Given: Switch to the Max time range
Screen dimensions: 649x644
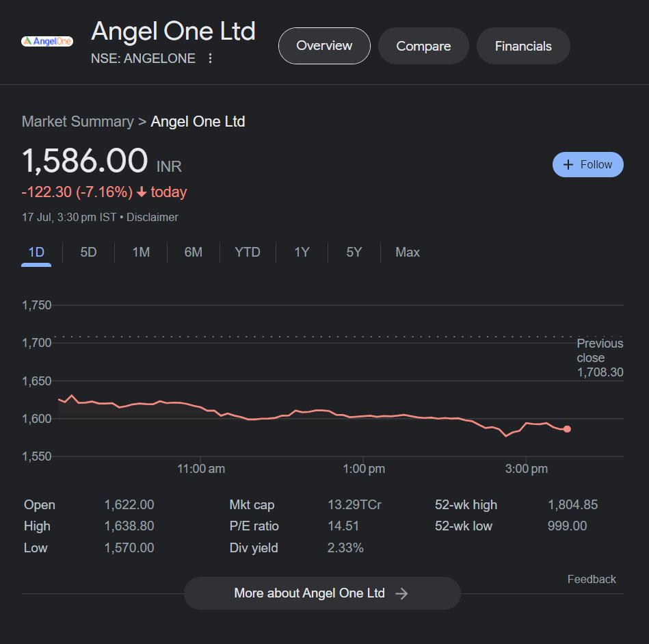Looking at the screenshot, I should coord(407,252).
